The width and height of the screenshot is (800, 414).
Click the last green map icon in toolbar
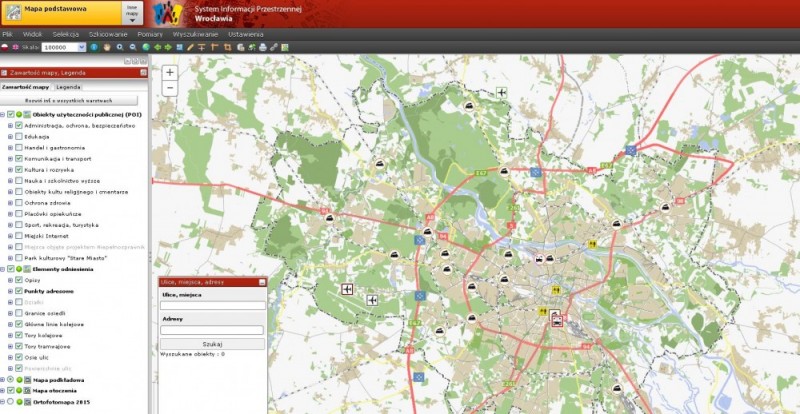[x=285, y=47]
